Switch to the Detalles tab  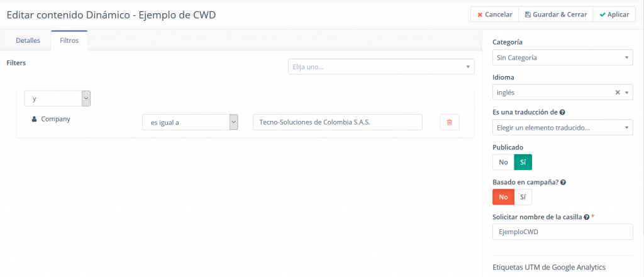[28, 40]
